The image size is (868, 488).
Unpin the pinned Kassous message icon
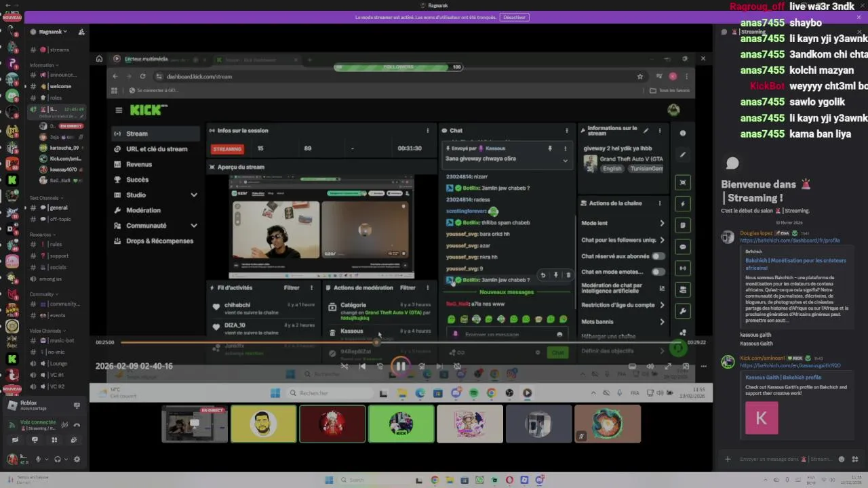point(550,148)
